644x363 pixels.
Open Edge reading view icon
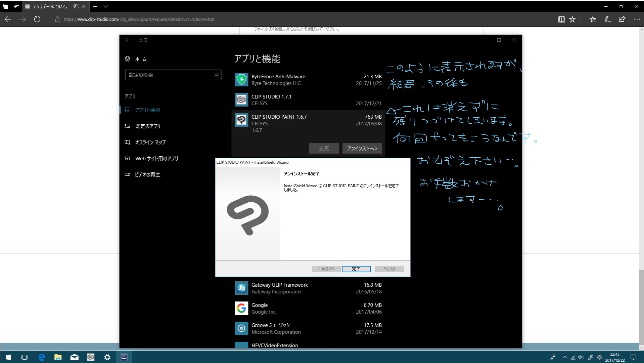pos(561,19)
